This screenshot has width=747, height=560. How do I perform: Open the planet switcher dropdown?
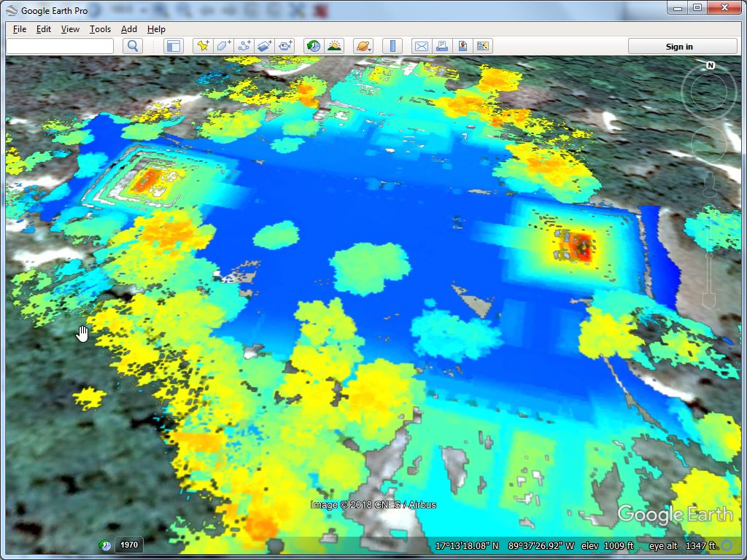click(363, 46)
